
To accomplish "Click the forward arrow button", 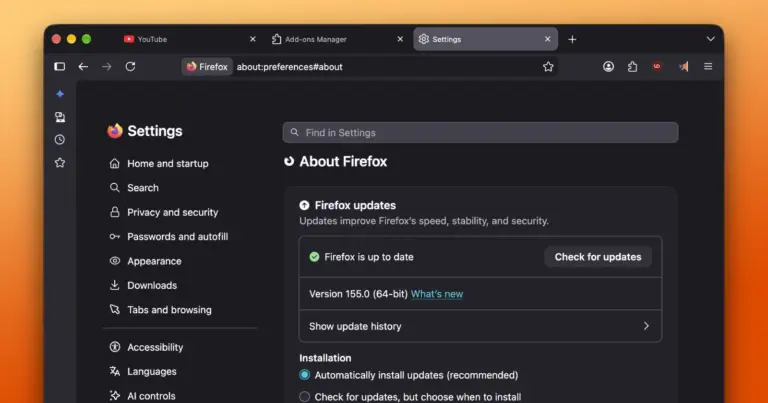I will coord(107,67).
